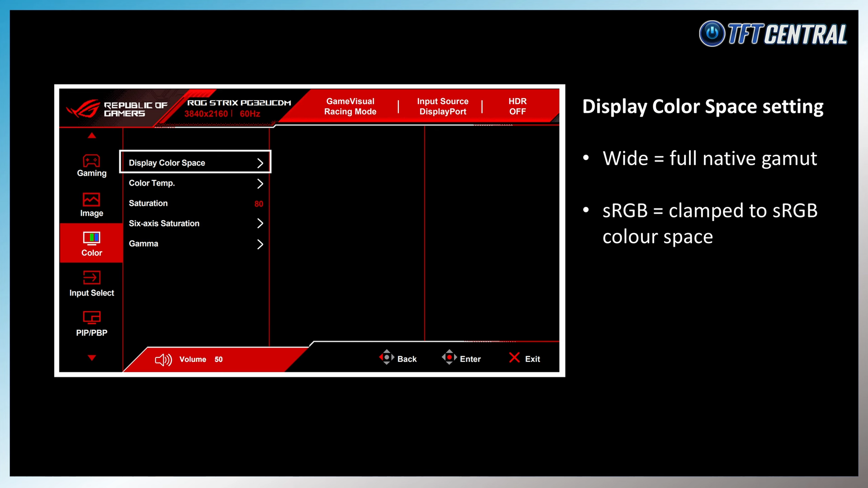The width and height of the screenshot is (868, 488).
Task: Expand the Display Color Space chevron
Action: (x=260, y=163)
